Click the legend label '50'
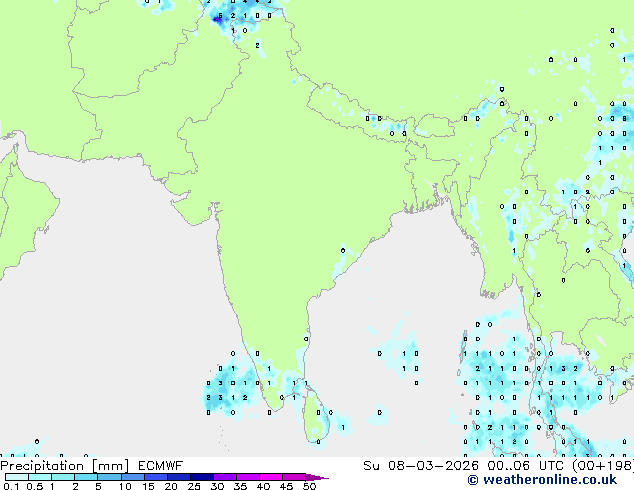Screen dimensions: 634x490 [309, 486]
